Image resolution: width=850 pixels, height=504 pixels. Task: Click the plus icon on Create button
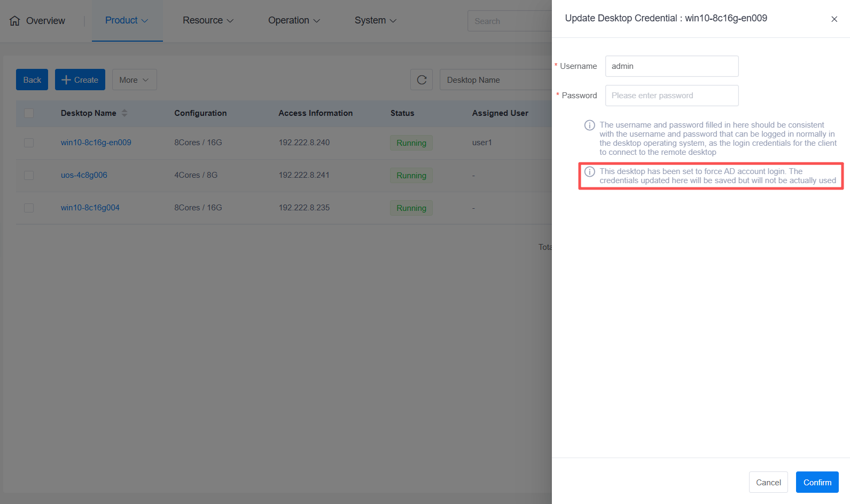(x=66, y=80)
